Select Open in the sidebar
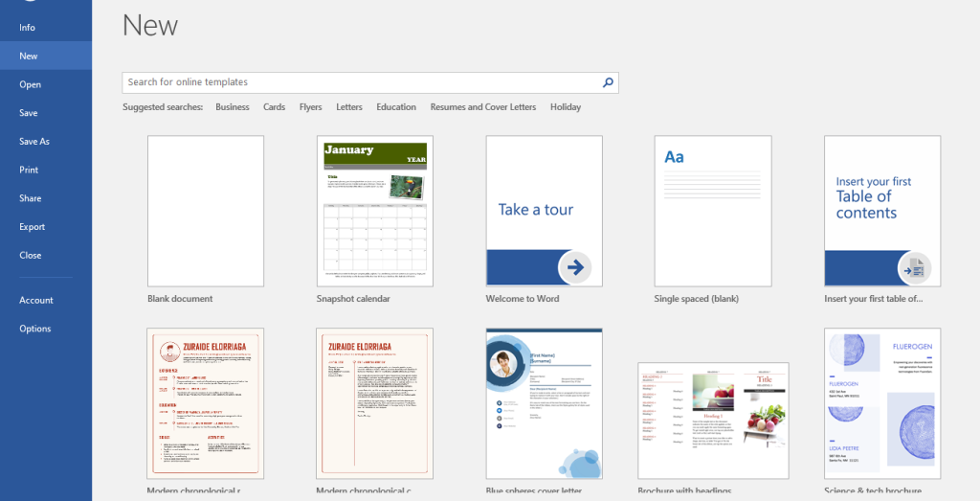 (x=31, y=84)
